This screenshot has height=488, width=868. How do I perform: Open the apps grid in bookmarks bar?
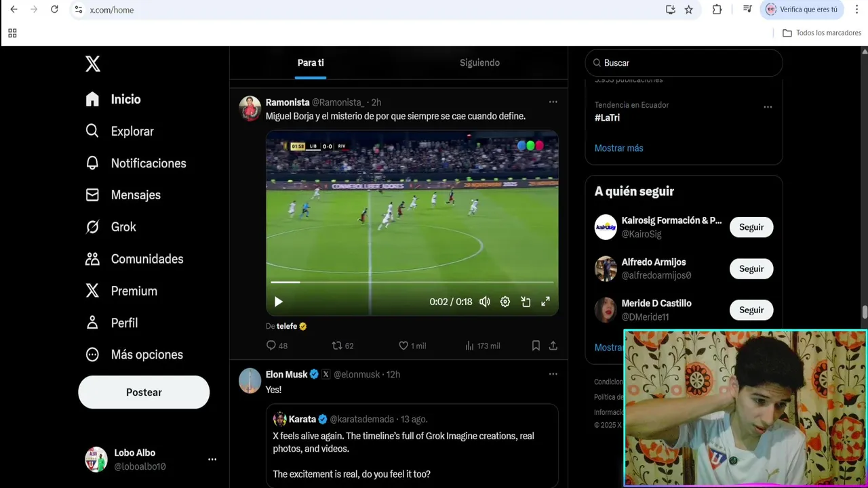(12, 33)
